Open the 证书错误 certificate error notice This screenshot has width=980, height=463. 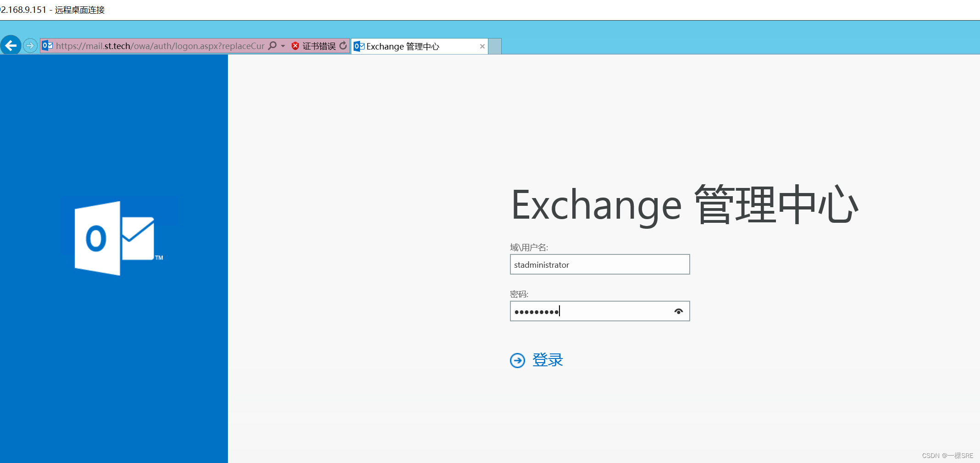coord(319,46)
